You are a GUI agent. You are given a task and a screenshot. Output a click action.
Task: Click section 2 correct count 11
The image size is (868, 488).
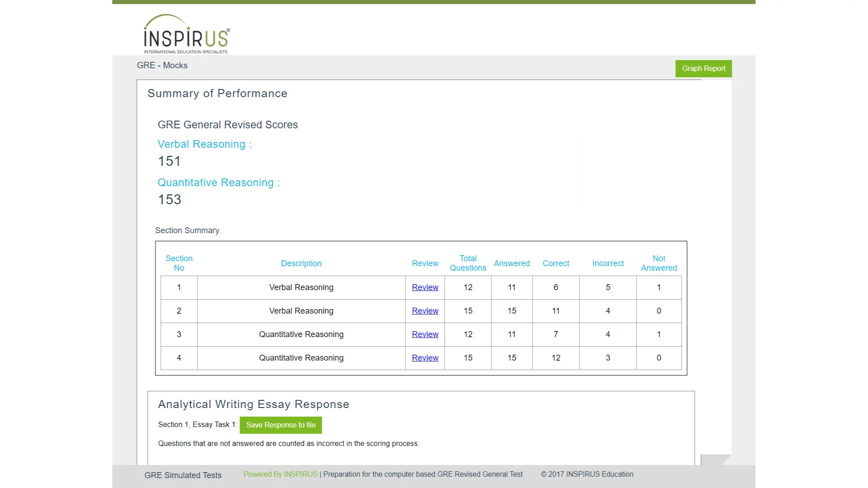(556, 311)
